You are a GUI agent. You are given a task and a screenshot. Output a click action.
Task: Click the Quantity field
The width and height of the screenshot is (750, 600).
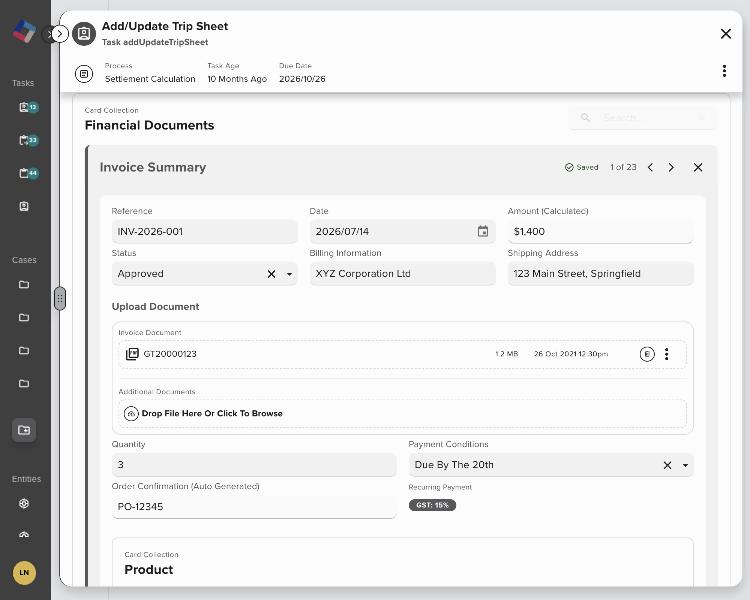pyautogui.click(x=254, y=465)
